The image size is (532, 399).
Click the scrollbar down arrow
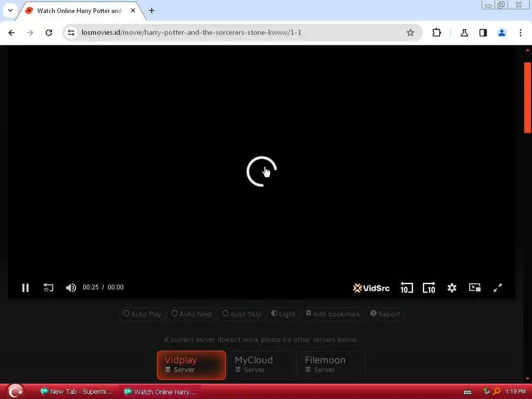[x=527, y=379]
